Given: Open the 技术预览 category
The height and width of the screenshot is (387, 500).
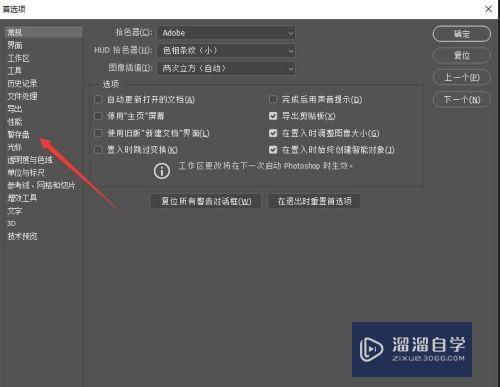Looking at the screenshot, I should [x=22, y=236].
